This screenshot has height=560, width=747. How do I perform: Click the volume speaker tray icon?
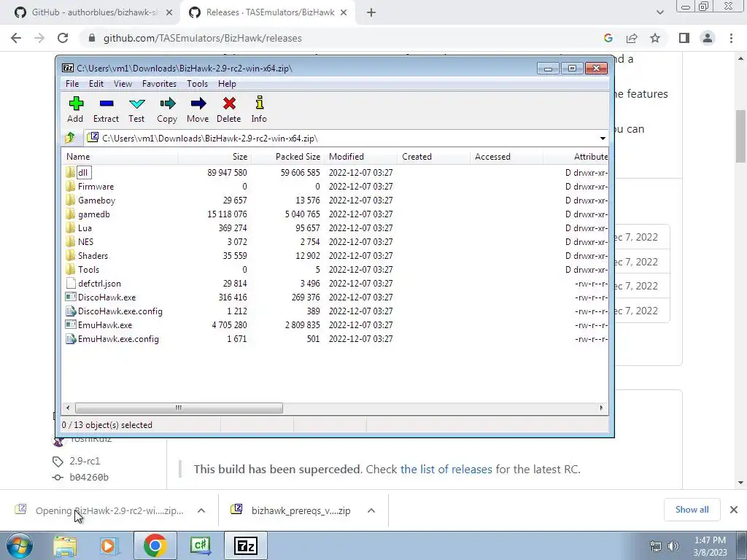[x=673, y=546]
